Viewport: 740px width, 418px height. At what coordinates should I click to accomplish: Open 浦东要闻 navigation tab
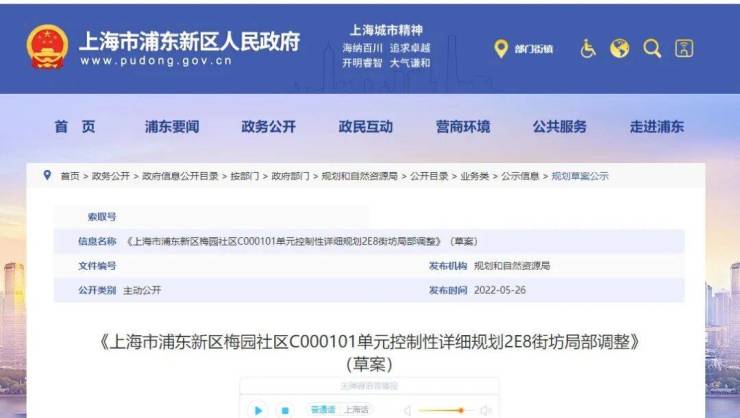(x=172, y=126)
